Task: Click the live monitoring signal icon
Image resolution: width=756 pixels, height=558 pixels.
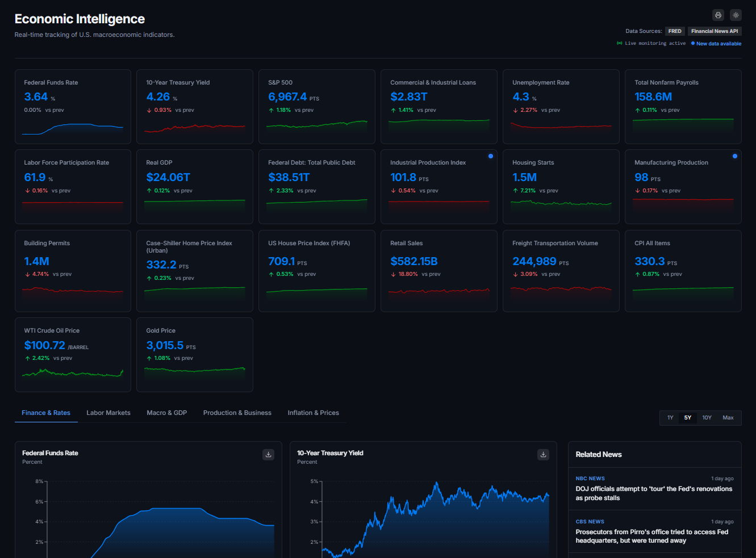Action: [620, 43]
